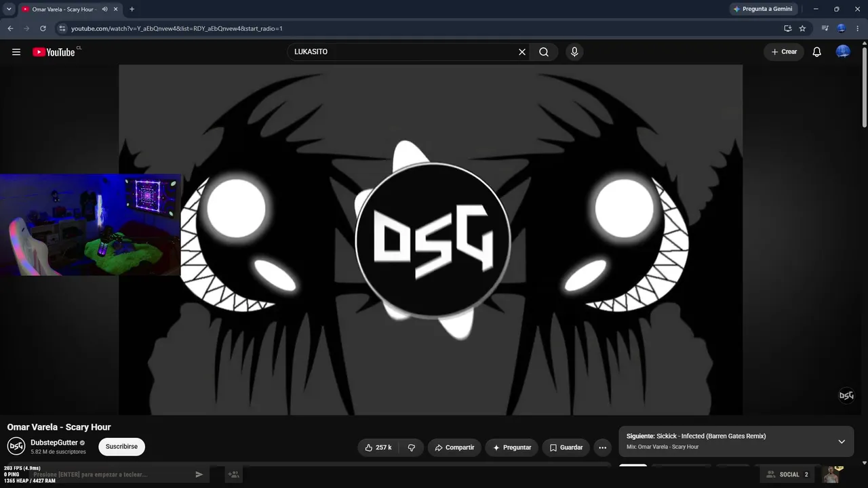Click the page vertical scrollbar
868x488 pixels.
click(x=864, y=88)
